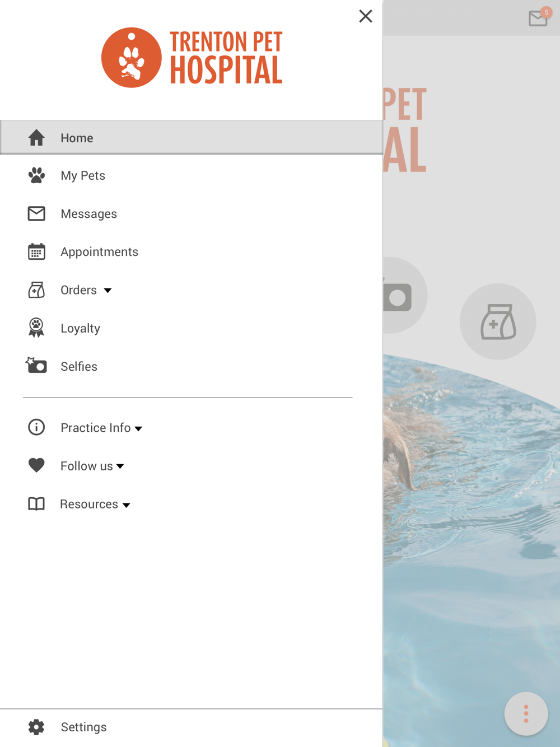Image resolution: width=560 pixels, height=747 pixels.
Task: Click the Loyalty ribbon badge icon
Action: (36, 328)
